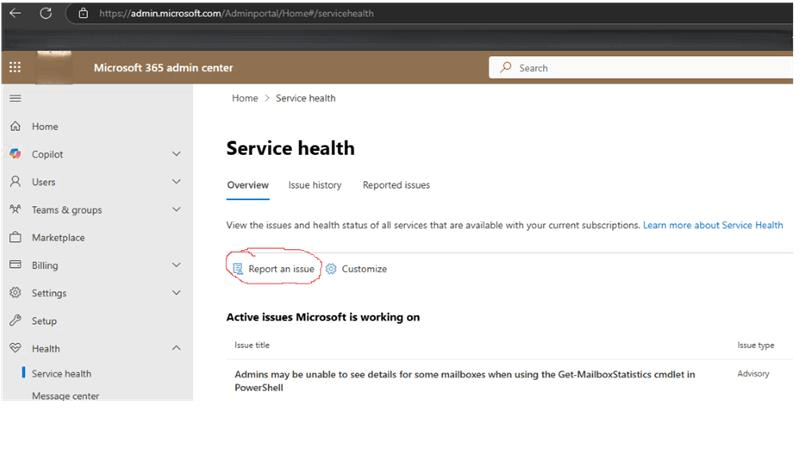800x450 pixels.
Task: Click the search magnifier icon
Action: (x=506, y=67)
